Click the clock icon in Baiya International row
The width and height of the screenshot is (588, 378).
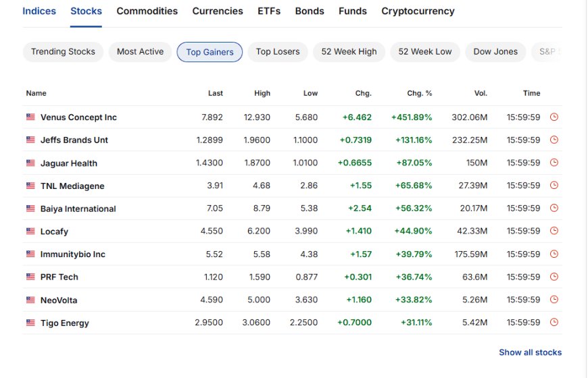(x=554, y=209)
